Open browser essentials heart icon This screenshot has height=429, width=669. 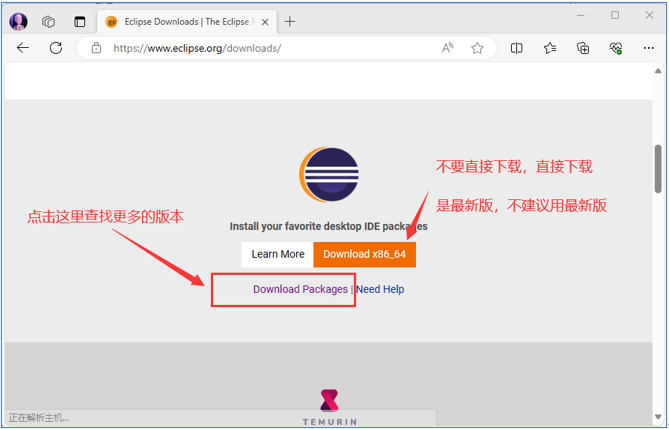coord(616,48)
